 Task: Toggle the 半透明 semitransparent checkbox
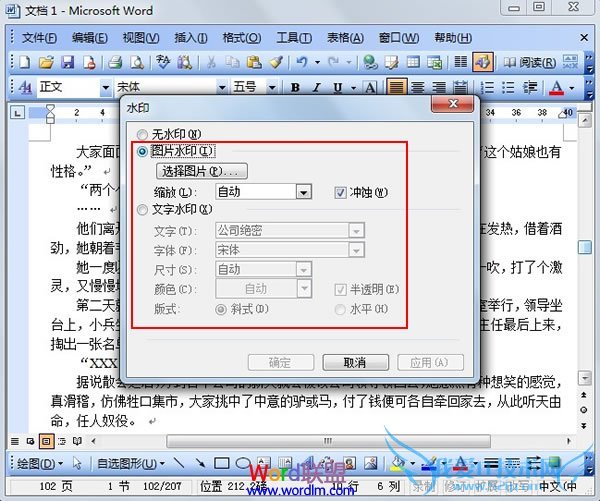340,290
